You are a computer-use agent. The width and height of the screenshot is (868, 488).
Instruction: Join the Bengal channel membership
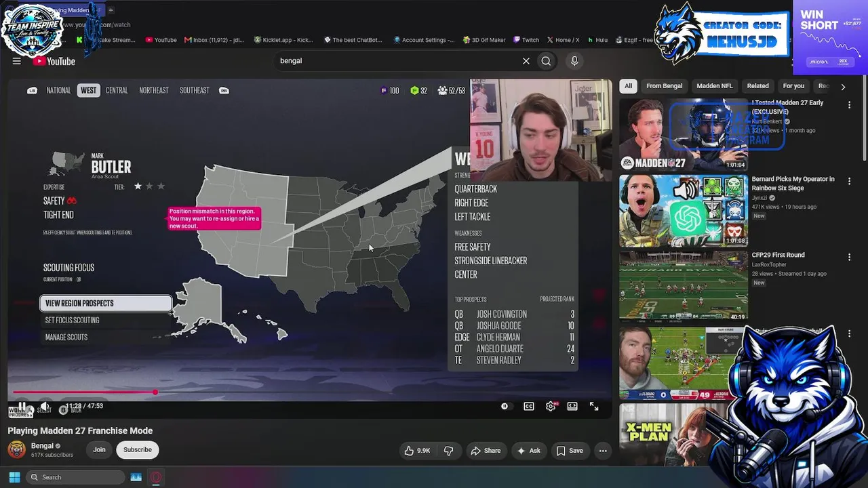[99, 450]
